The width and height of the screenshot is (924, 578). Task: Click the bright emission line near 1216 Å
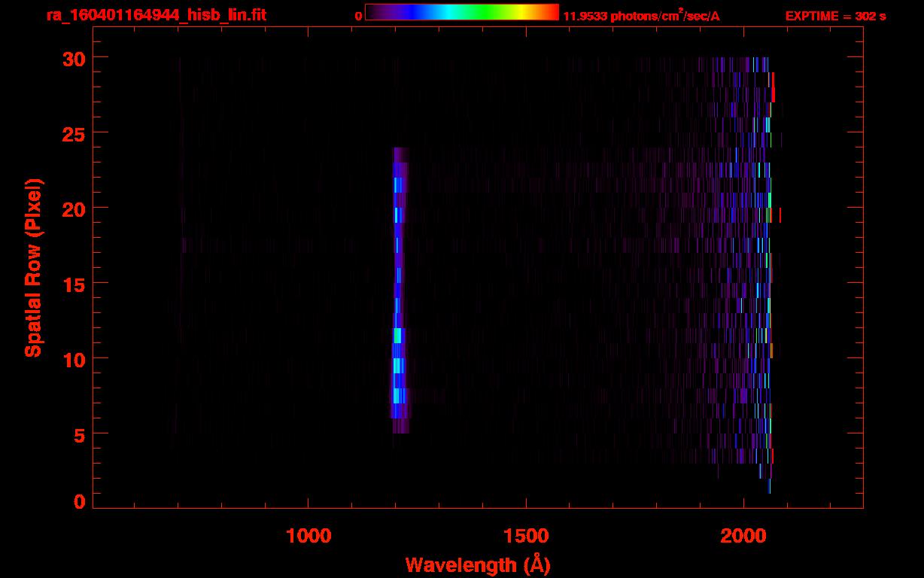tap(400, 290)
